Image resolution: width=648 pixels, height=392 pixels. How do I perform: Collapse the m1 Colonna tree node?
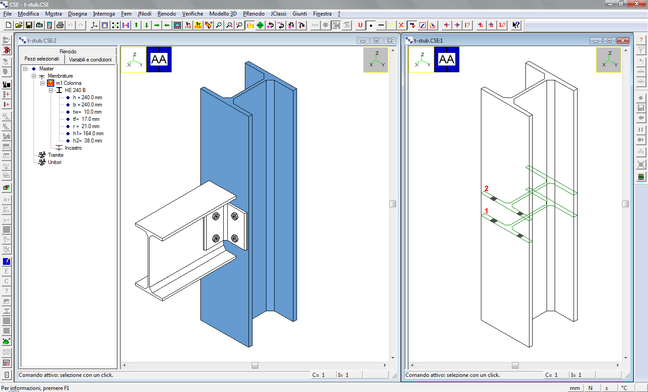[x=42, y=83]
